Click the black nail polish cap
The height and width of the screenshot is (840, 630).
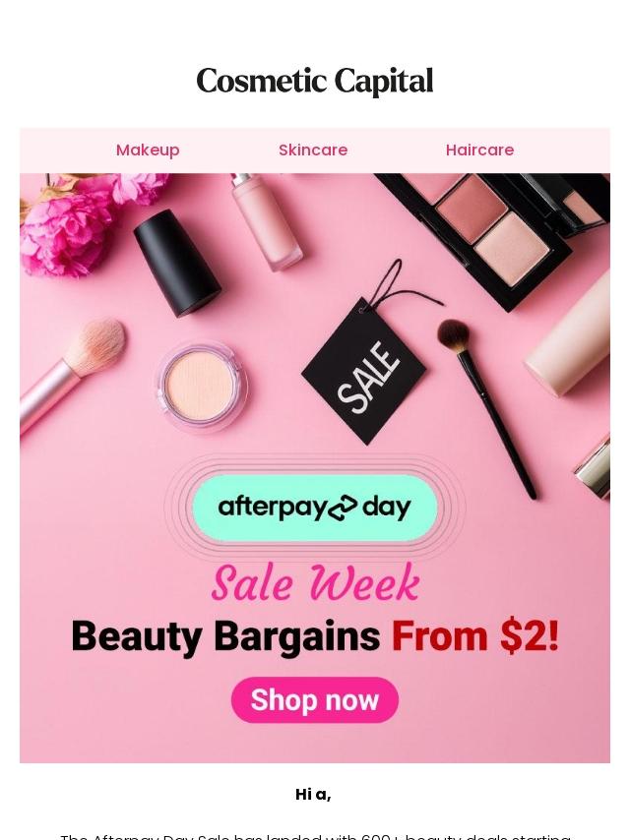coord(176,262)
